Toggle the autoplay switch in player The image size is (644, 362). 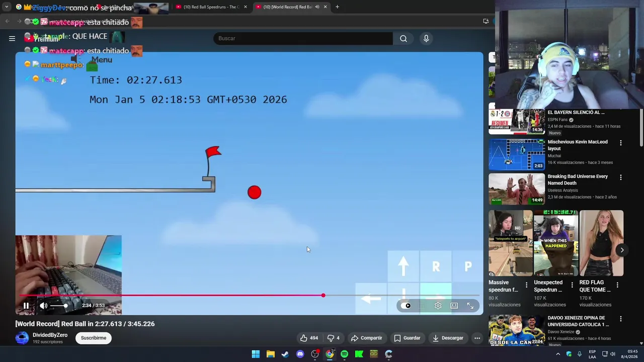tap(407, 305)
